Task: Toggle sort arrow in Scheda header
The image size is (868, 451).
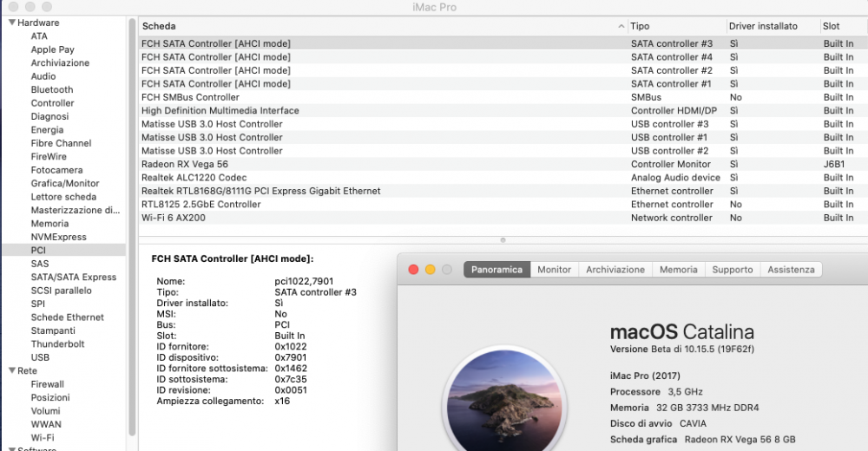Action: click(621, 26)
